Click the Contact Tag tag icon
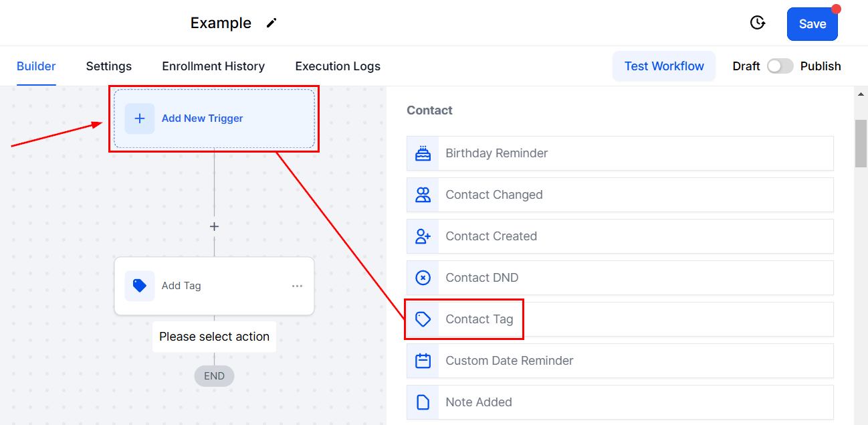 click(x=423, y=319)
